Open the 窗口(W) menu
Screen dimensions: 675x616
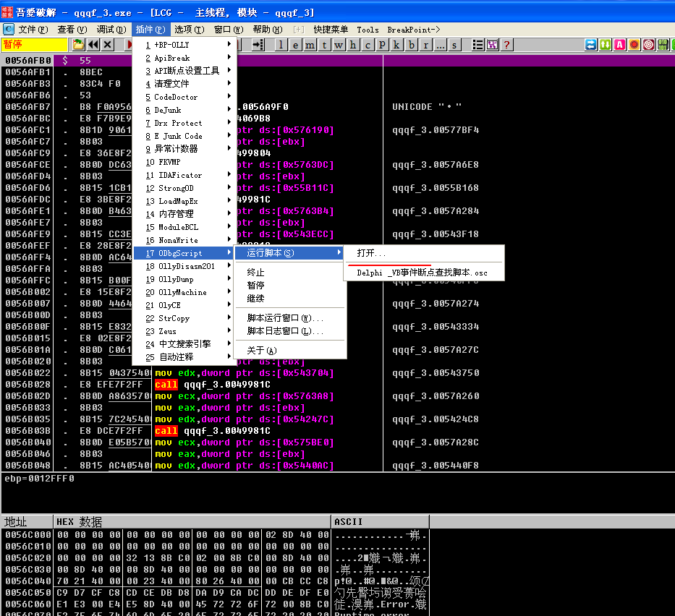click(x=229, y=29)
